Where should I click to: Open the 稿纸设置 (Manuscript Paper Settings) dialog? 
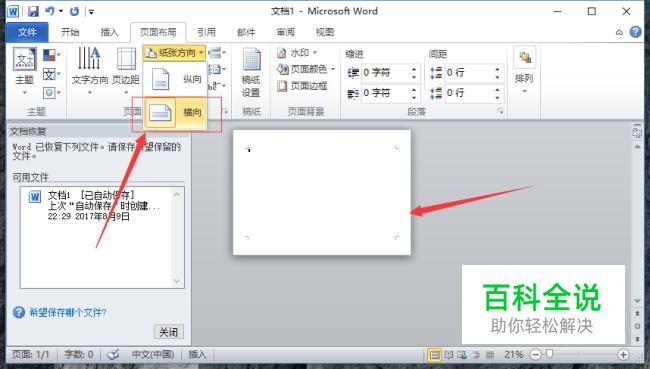click(x=251, y=72)
